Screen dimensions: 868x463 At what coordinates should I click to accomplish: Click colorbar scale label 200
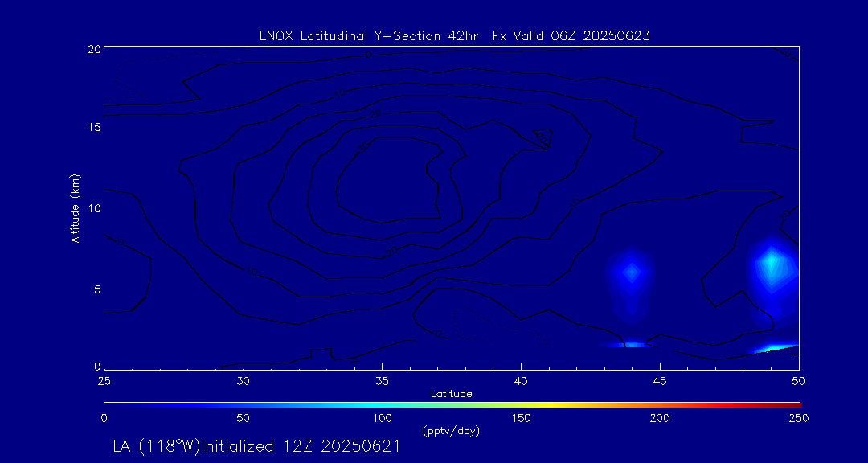click(x=660, y=418)
